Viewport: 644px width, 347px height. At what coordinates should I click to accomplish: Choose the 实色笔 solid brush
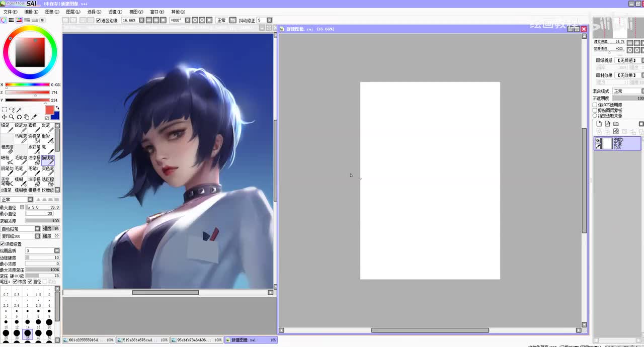(x=48, y=171)
